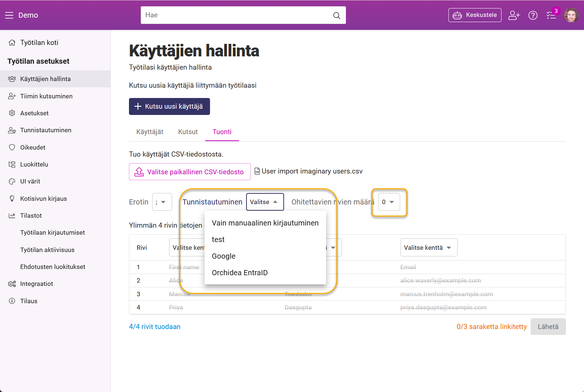Select Vain manuaalinen kirjautuminen option

coord(265,223)
